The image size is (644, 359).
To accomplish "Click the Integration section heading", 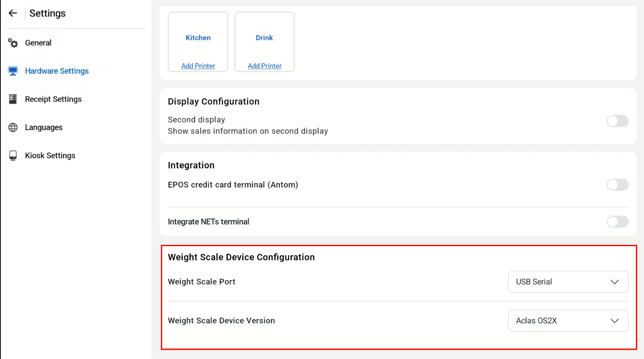I will click(x=191, y=165).
